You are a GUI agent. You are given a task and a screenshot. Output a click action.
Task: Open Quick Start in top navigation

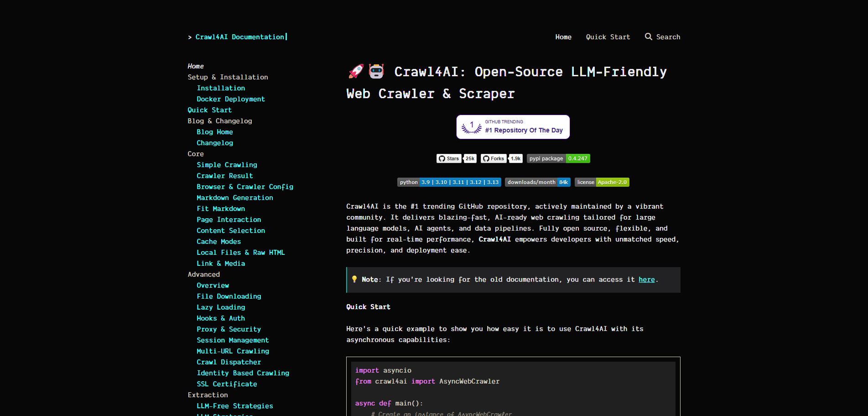(608, 37)
